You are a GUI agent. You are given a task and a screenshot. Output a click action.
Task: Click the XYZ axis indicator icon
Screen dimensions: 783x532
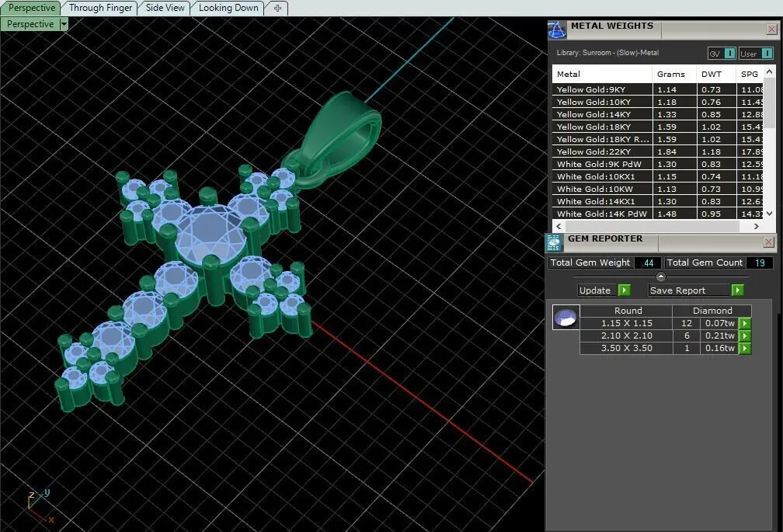point(39,506)
